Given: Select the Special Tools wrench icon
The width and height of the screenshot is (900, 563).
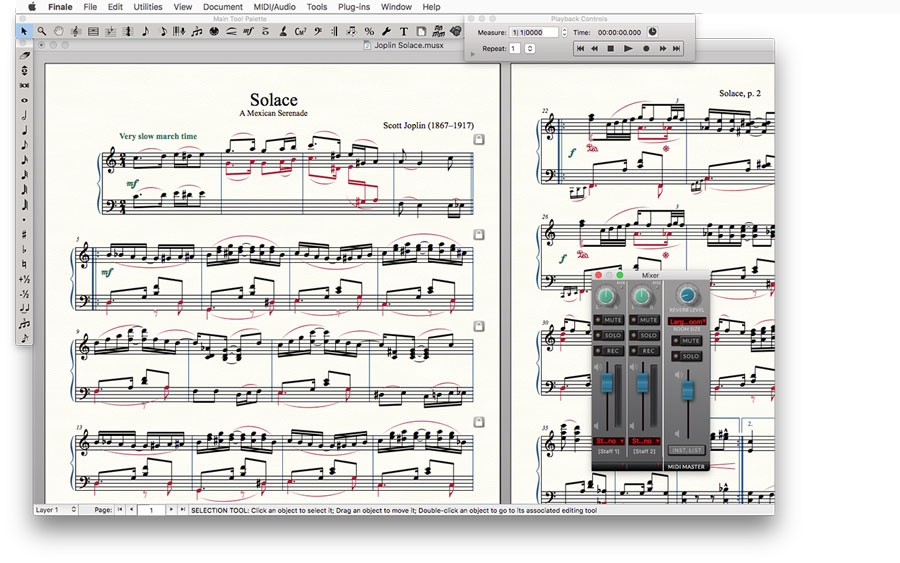Looking at the screenshot, I should [x=386, y=31].
